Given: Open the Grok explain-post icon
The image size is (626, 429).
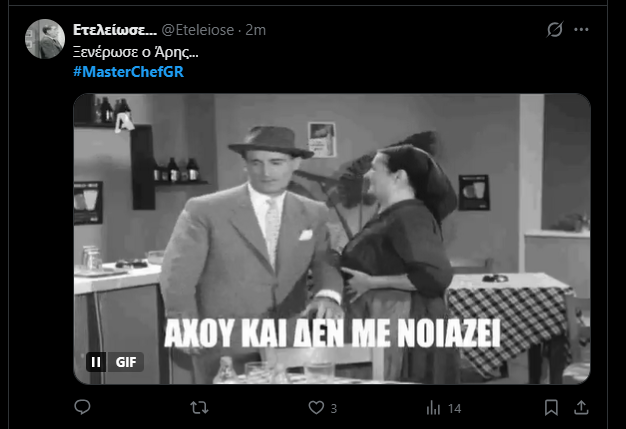Looking at the screenshot, I should [x=555, y=29].
